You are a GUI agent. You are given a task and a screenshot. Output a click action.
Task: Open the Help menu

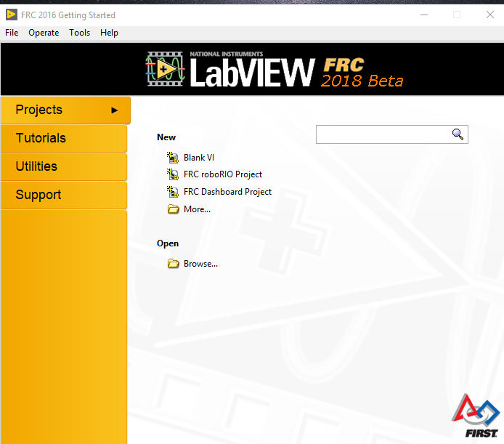pyautogui.click(x=109, y=33)
